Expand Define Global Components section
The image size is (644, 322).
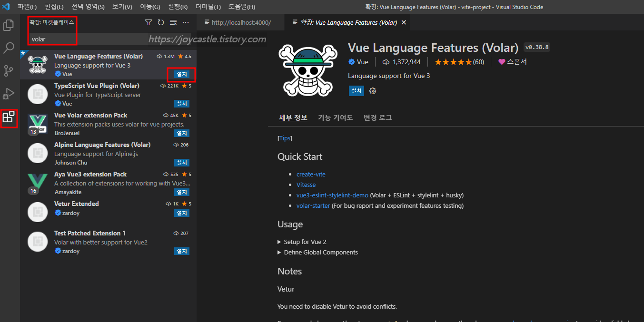(x=317, y=252)
